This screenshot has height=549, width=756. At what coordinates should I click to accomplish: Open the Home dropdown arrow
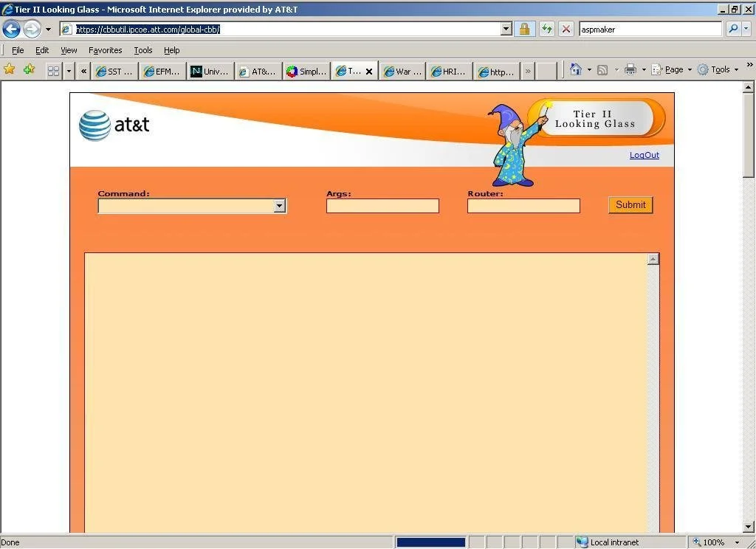click(589, 70)
